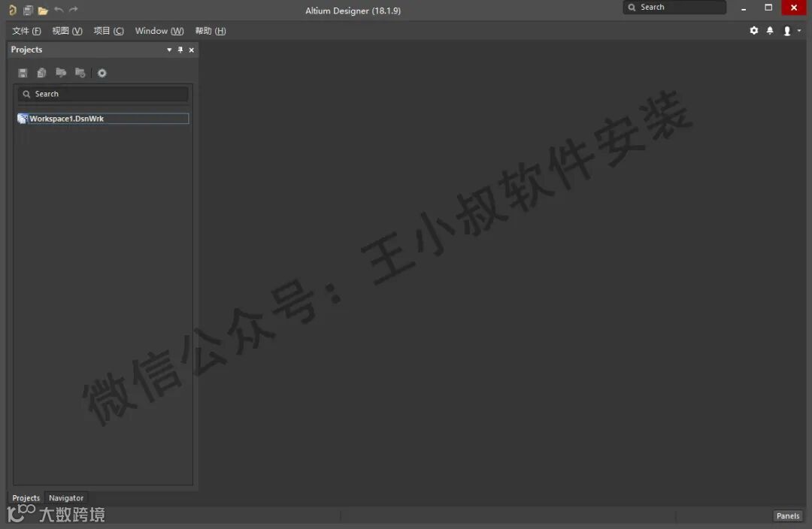Image resolution: width=812 pixels, height=529 pixels.
Task: Open the 项目 (C) menu
Action: (109, 31)
